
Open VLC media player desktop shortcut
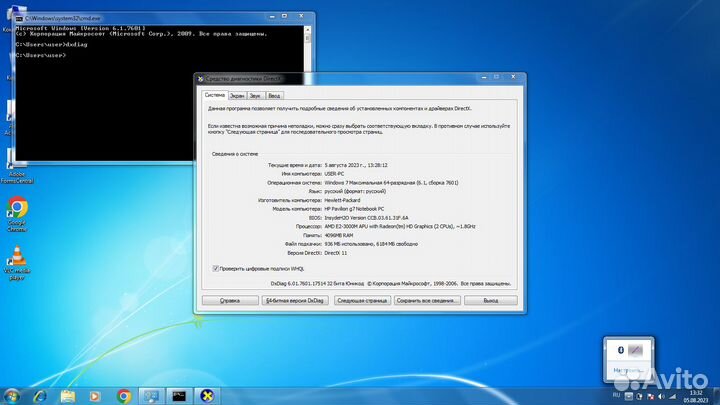[17, 263]
